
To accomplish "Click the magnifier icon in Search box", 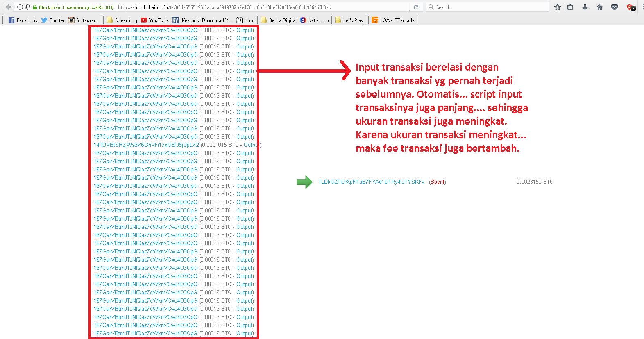I will 431,7.
